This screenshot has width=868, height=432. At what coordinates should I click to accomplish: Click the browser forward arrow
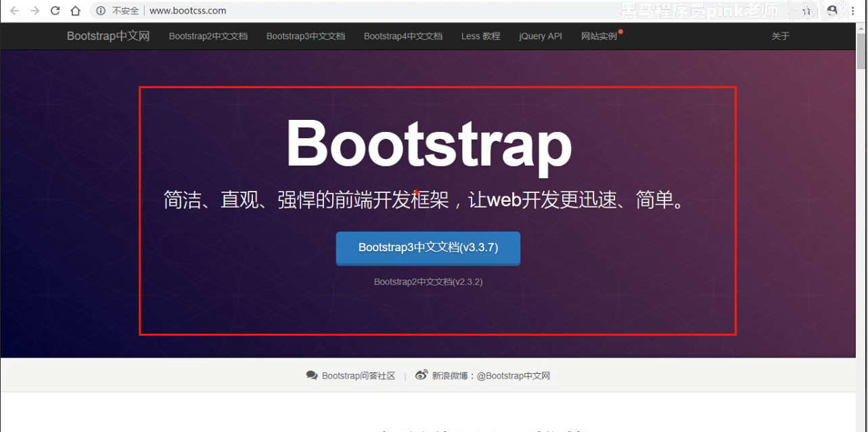35,11
